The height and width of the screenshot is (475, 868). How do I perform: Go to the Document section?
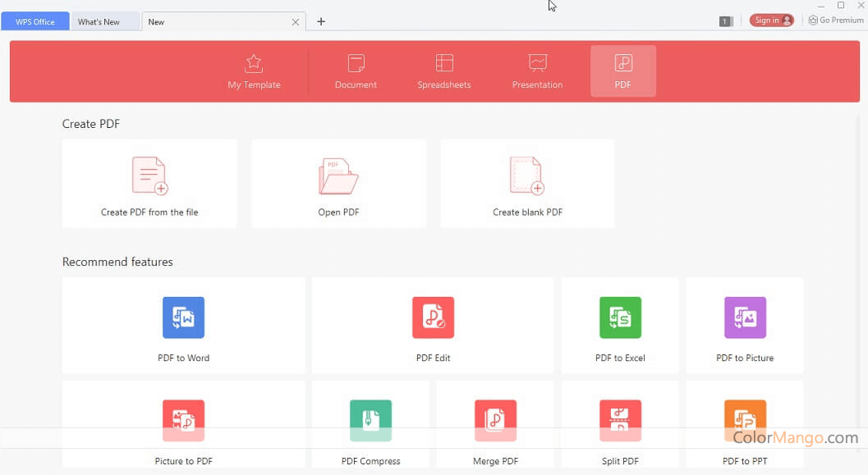(x=356, y=72)
